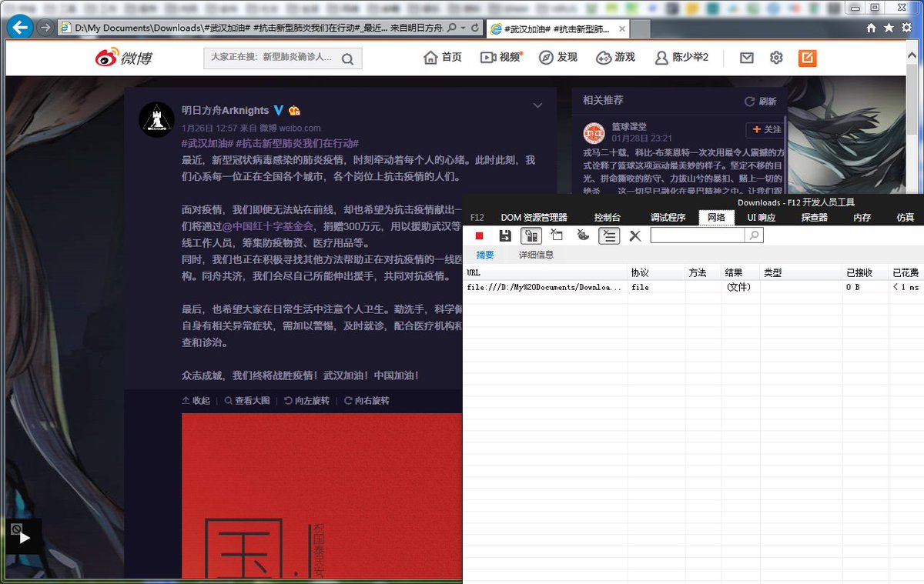Click the F12 label in developer tools

(477, 218)
